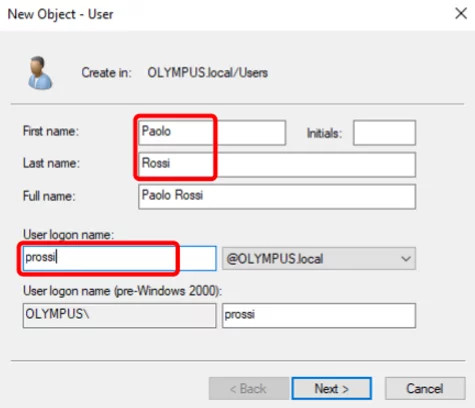Click the user avatar icon
Image resolution: width=475 pixels, height=408 pixels.
tap(40, 73)
